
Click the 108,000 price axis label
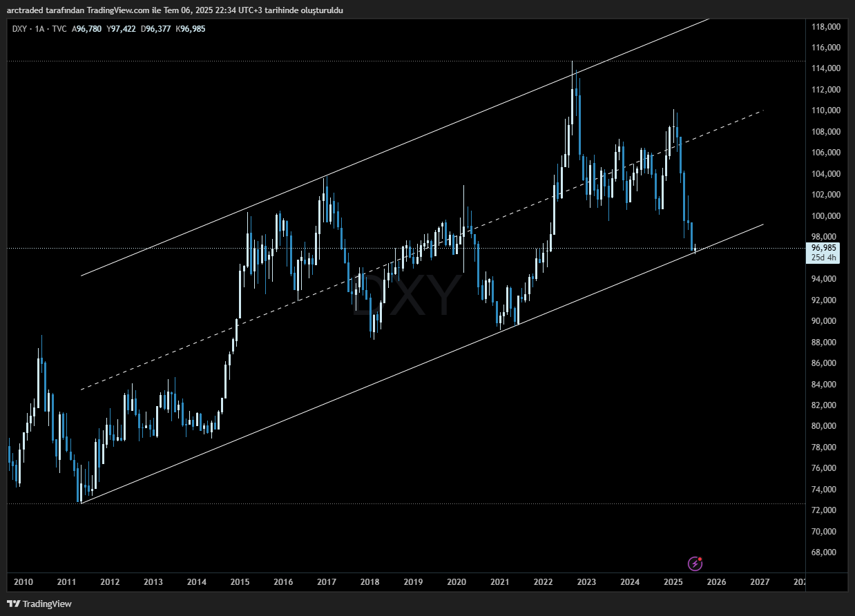coord(825,132)
